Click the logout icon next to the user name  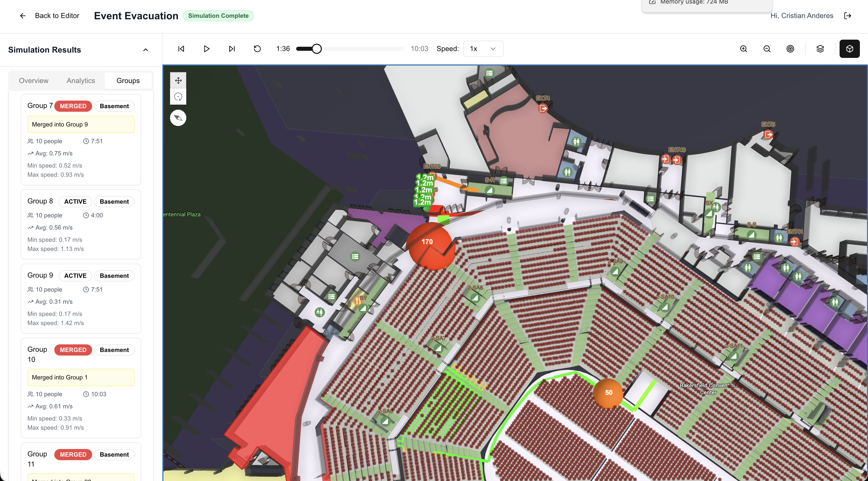(x=848, y=16)
